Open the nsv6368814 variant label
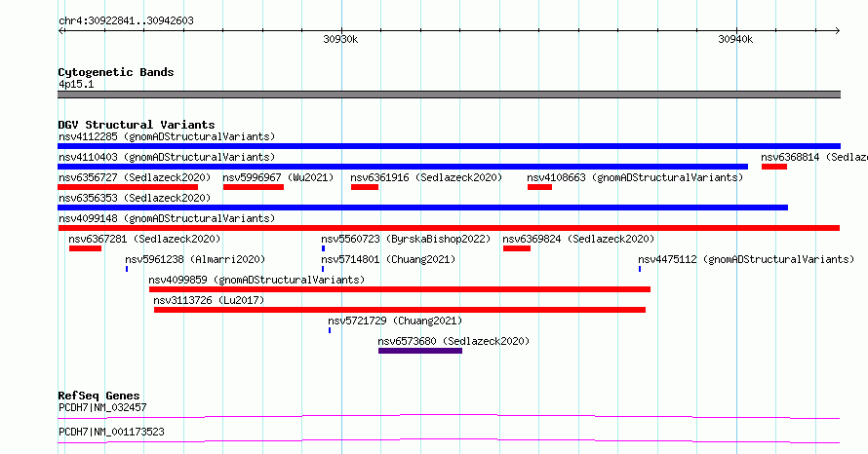The image size is (868, 454). [813, 157]
